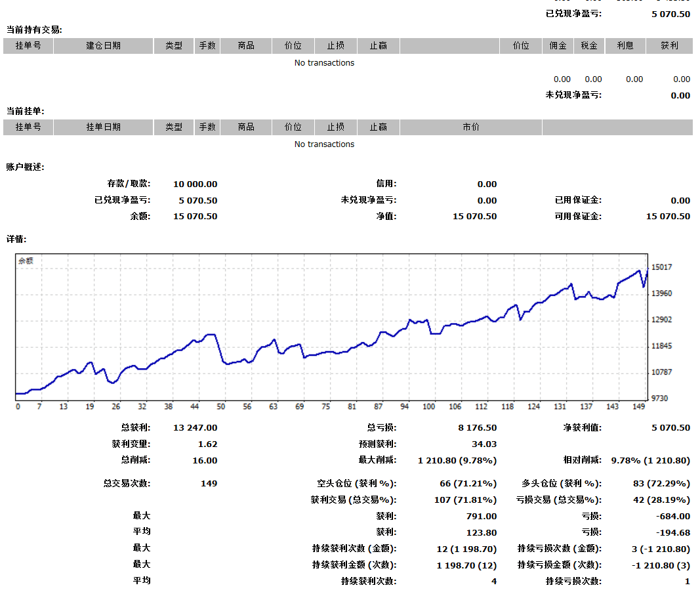
Task: Click 挂单号 header in 当前挂单 table
Action: (28, 127)
